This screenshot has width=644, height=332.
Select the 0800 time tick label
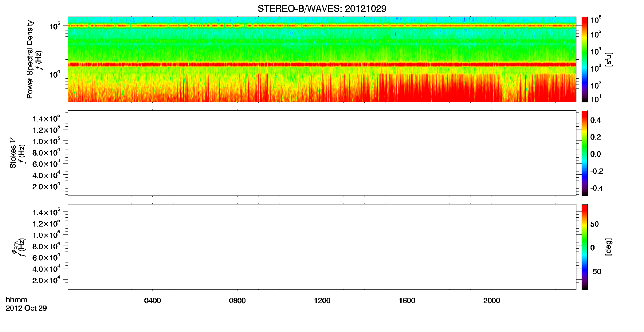(237, 301)
